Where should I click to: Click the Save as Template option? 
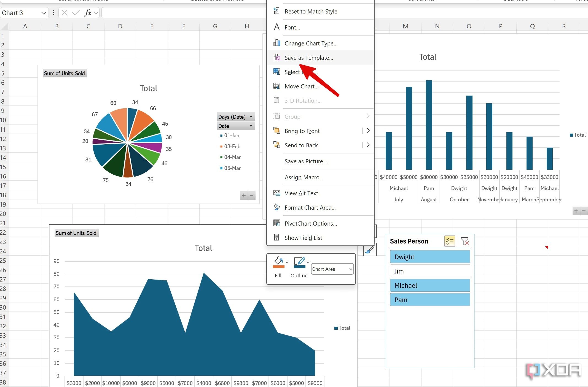309,58
